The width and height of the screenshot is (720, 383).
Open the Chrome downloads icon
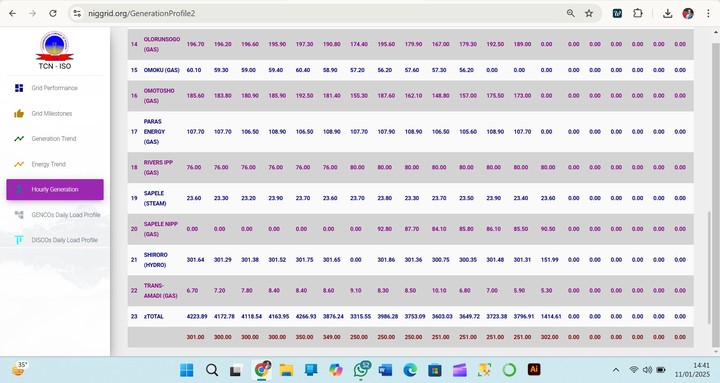click(668, 13)
